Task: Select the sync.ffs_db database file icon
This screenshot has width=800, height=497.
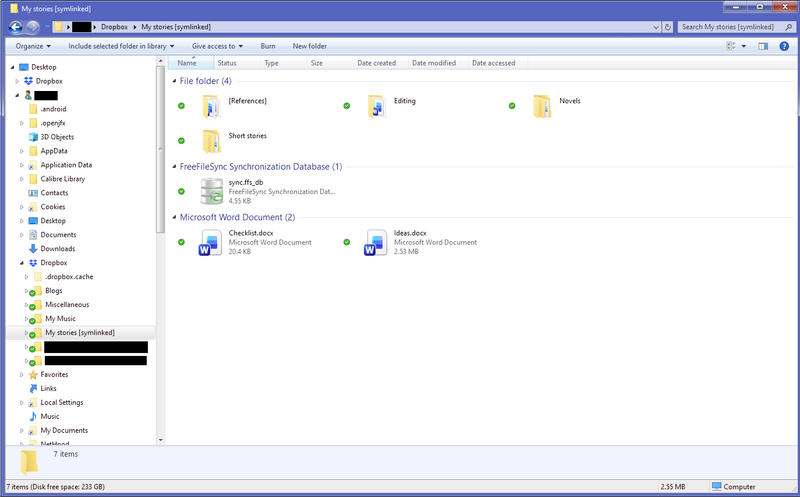Action: [211, 191]
